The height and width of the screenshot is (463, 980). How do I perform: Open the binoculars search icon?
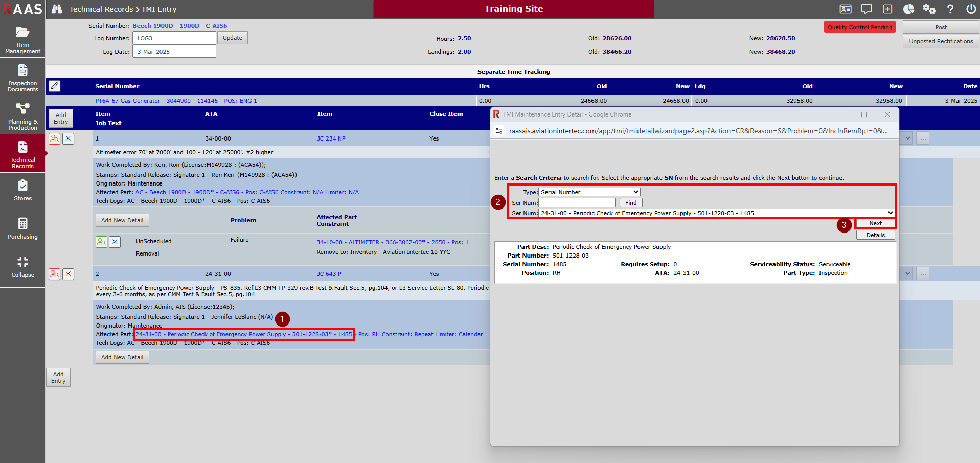pos(57,9)
